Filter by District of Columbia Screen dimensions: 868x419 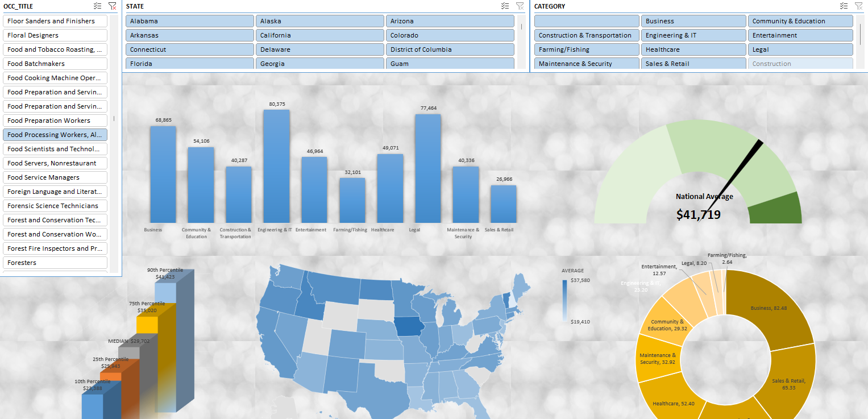450,49
